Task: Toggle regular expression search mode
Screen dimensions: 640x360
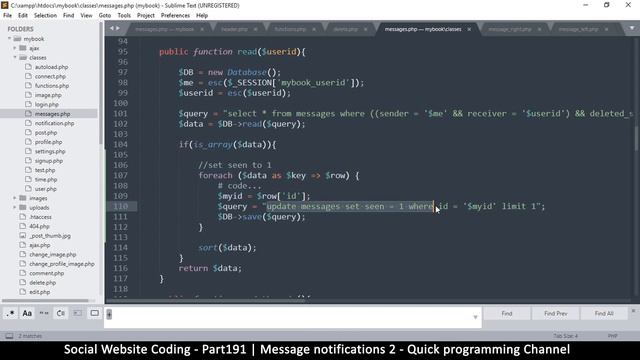Action: coord(10,313)
